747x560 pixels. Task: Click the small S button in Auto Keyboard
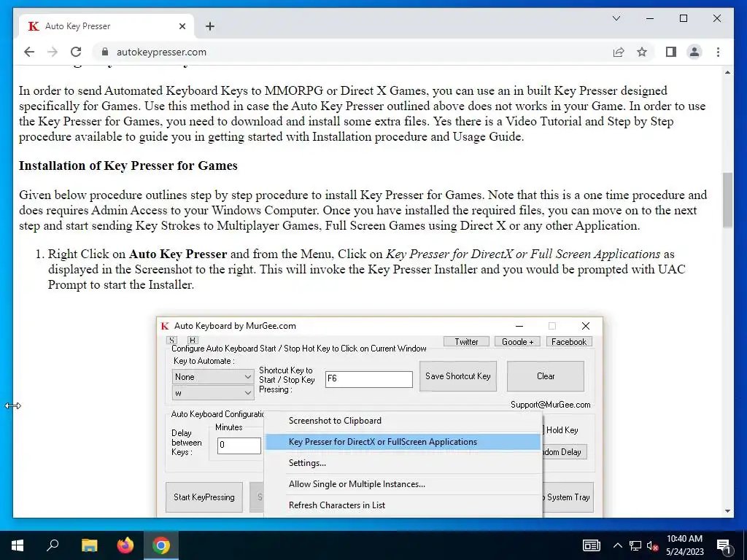tap(172, 340)
